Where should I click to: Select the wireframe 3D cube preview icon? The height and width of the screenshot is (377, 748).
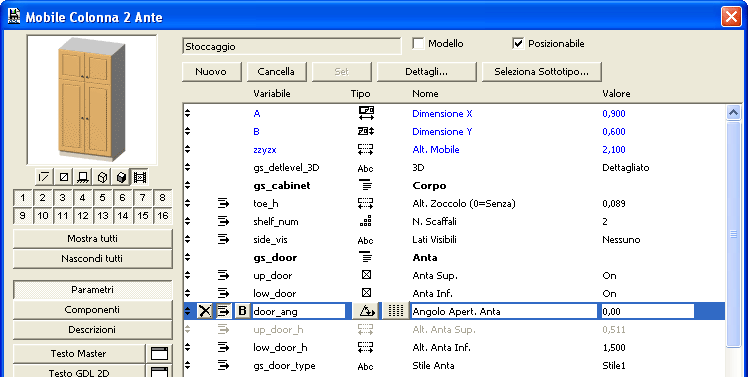pyautogui.click(x=102, y=178)
